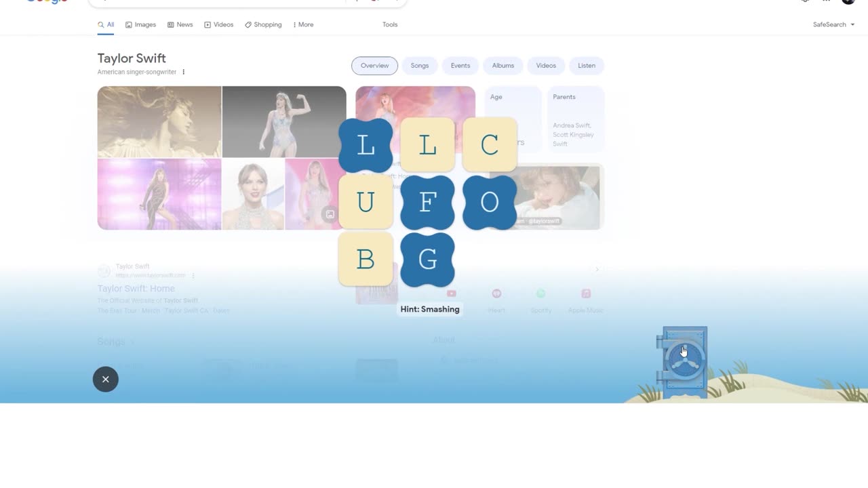Tap the U letter tile
868x488 pixels.
coord(366,202)
